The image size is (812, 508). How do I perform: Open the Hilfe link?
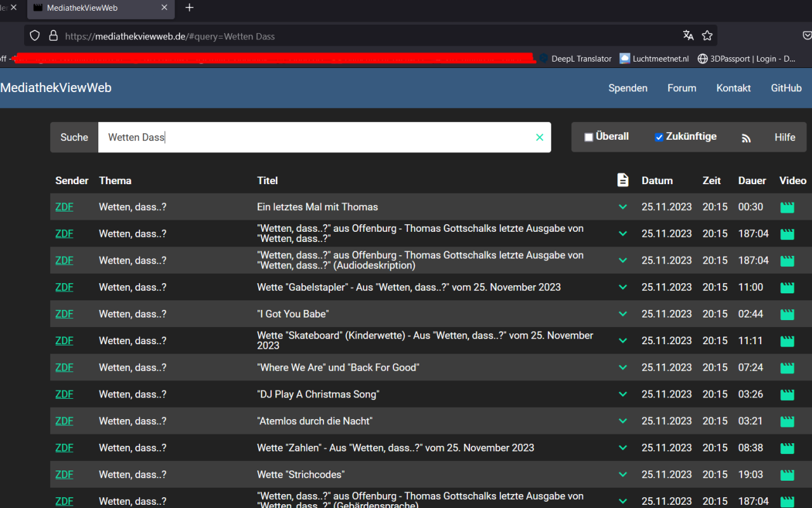click(x=785, y=137)
